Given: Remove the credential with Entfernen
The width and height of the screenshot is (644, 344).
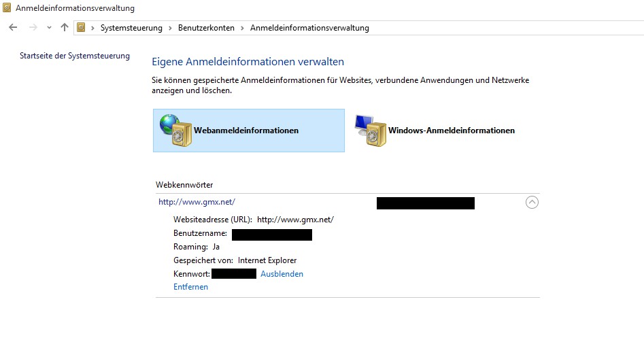Looking at the screenshot, I should click(190, 287).
